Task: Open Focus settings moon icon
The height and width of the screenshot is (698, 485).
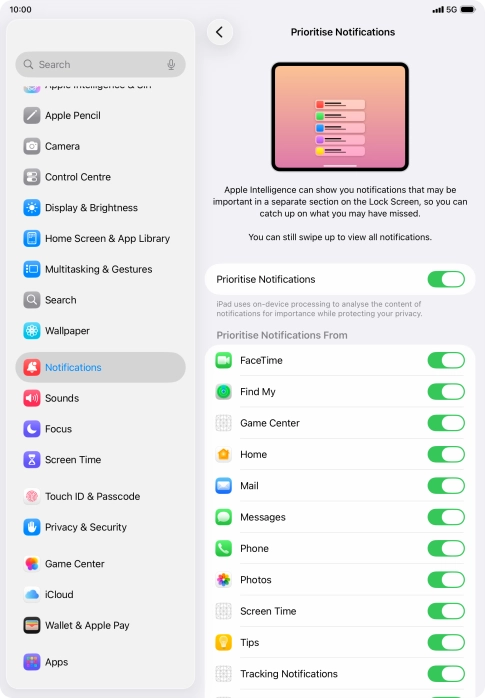Action: click(x=32, y=429)
